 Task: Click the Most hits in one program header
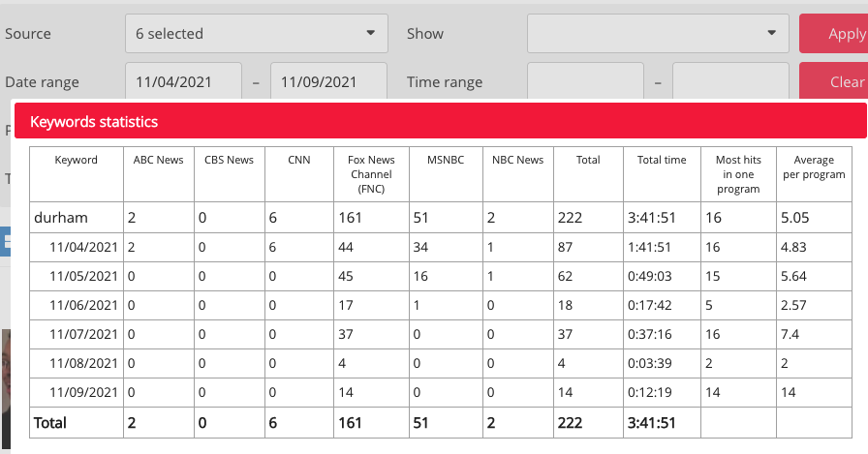point(738,174)
